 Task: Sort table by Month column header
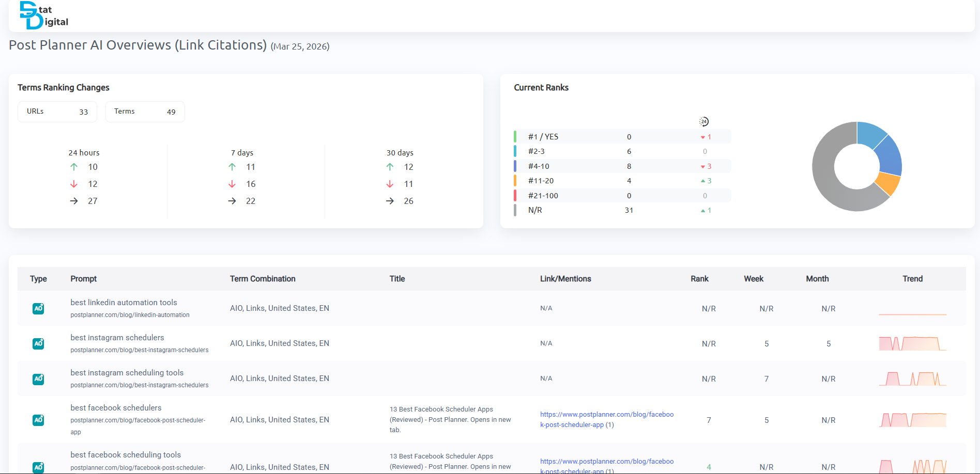tap(817, 279)
